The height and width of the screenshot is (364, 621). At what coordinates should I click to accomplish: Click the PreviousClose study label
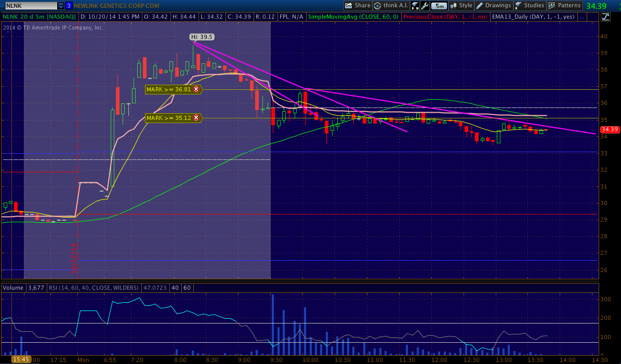tap(445, 17)
